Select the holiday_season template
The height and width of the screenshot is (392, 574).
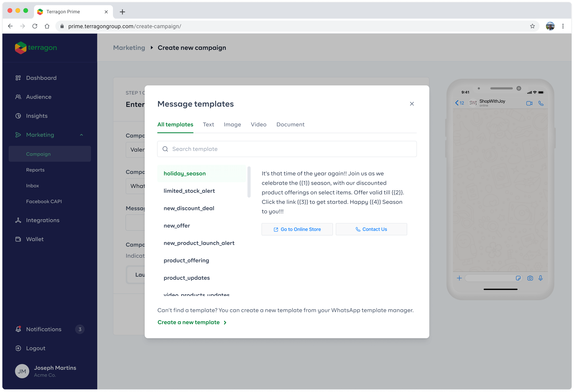[x=202, y=173]
